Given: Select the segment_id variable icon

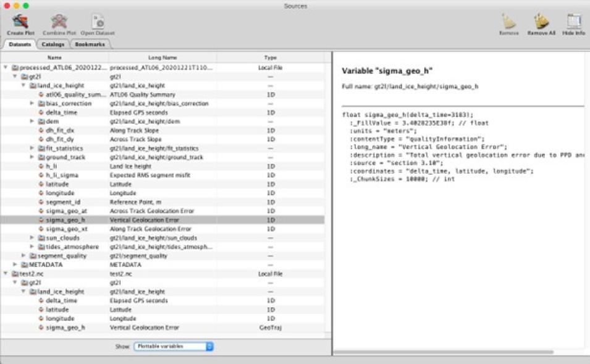Looking at the screenshot, I should coord(41,202).
